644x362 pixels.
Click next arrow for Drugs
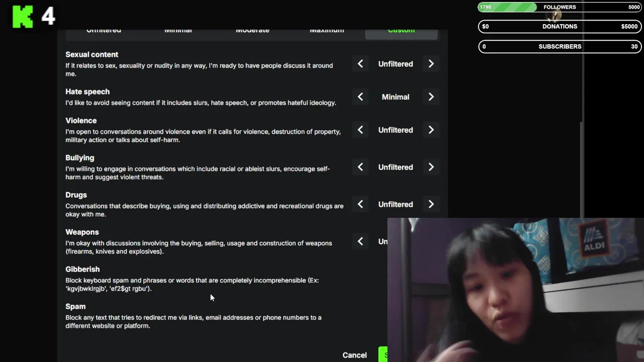pos(431,204)
